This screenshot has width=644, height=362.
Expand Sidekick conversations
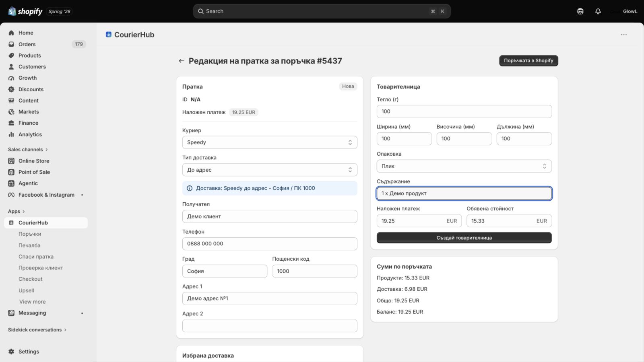[37, 330]
